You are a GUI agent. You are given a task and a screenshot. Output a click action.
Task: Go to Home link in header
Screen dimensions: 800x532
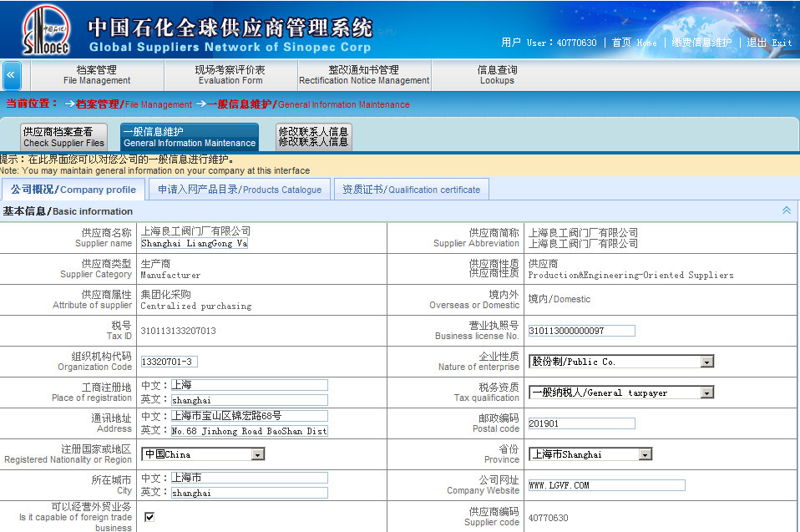click(x=634, y=43)
